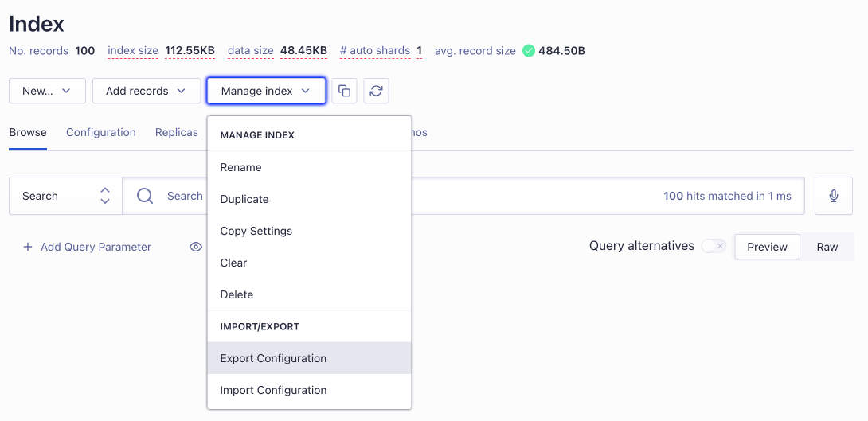The image size is (868, 421).
Task: Click the magnifying glass search icon
Action: (x=145, y=196)
